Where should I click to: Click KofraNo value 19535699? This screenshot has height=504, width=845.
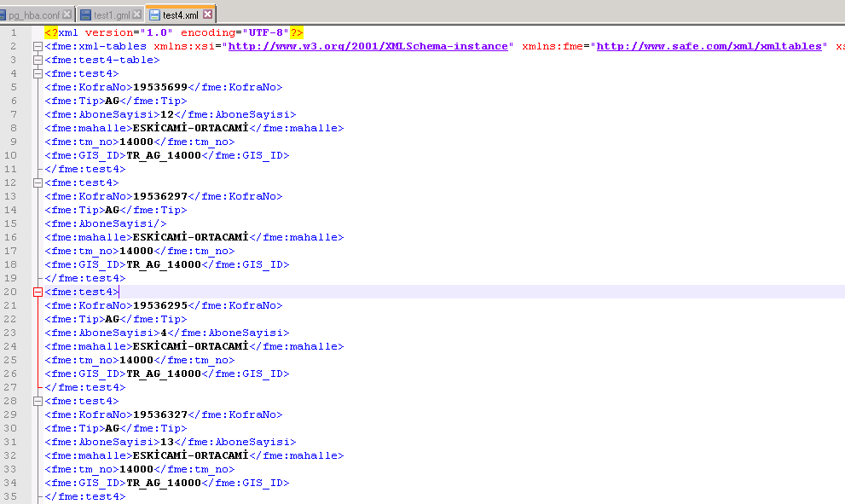(x=160, y=87)
